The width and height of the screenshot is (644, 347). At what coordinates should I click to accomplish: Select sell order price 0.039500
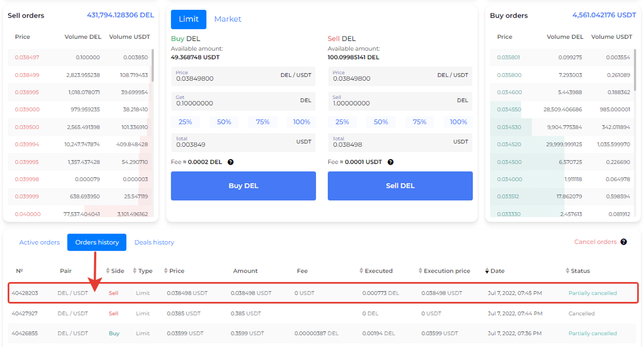point(27,127)
